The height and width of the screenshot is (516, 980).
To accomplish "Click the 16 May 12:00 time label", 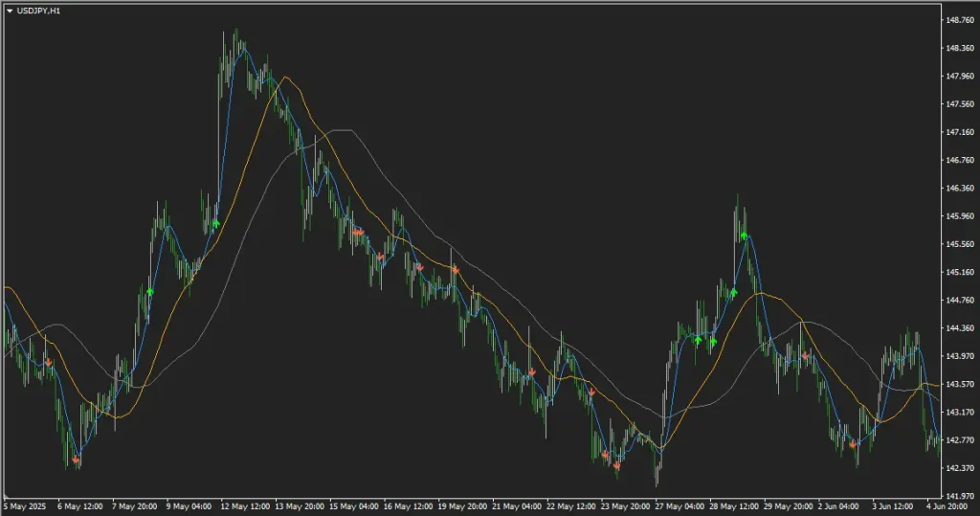I will [x=408, y=506].
